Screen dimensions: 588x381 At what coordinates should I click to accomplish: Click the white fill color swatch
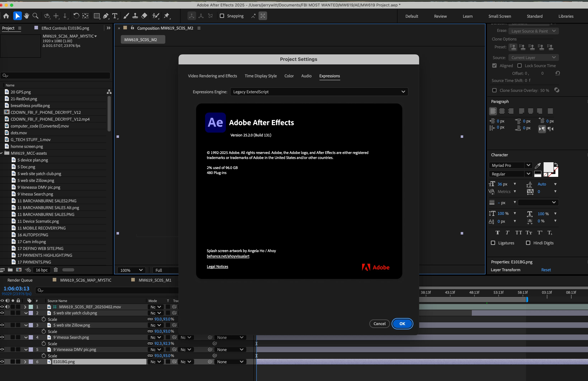548,167
